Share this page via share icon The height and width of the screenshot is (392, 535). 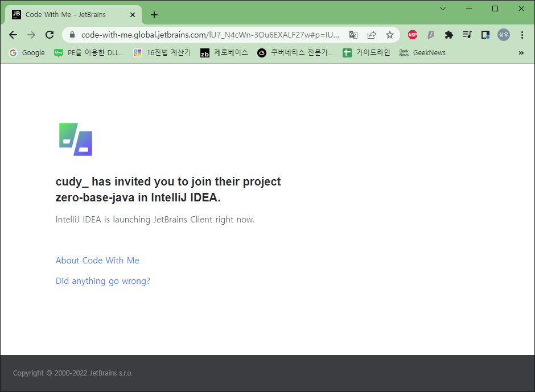tap(372, 35)
